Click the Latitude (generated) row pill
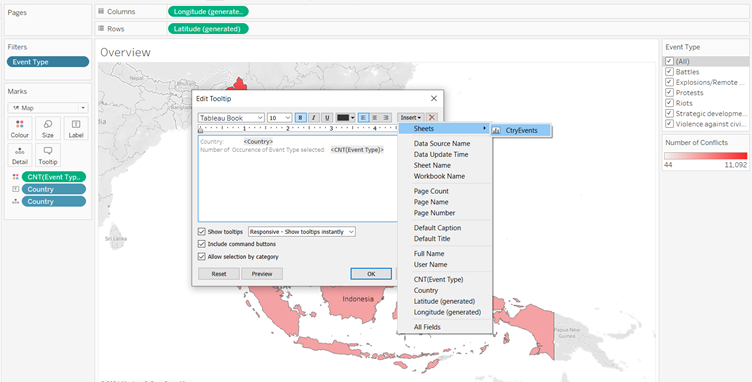The width and height of the screenshot is (752, 382). [208, 29]
